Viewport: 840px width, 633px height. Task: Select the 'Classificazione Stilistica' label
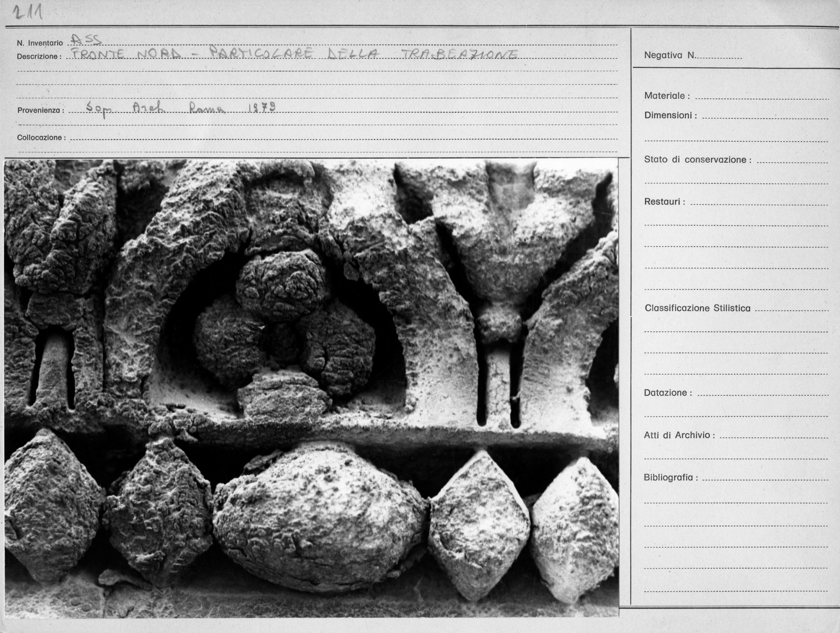click(x=697, y=308)
